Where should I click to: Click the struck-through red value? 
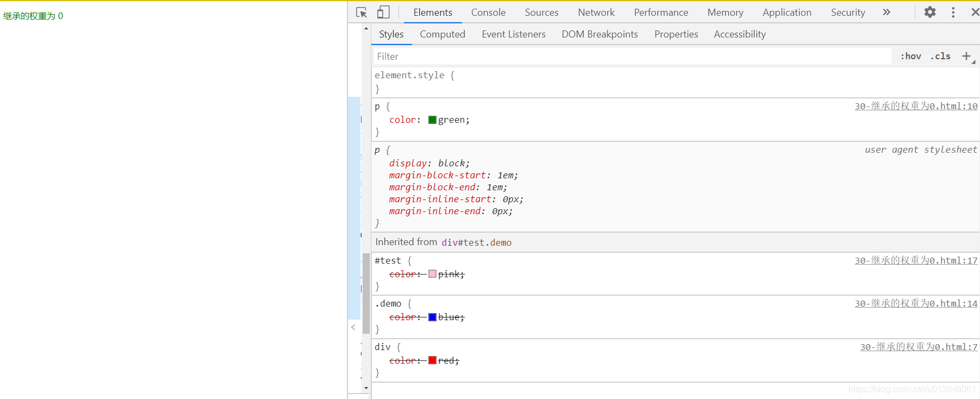[x=446, y=360]
